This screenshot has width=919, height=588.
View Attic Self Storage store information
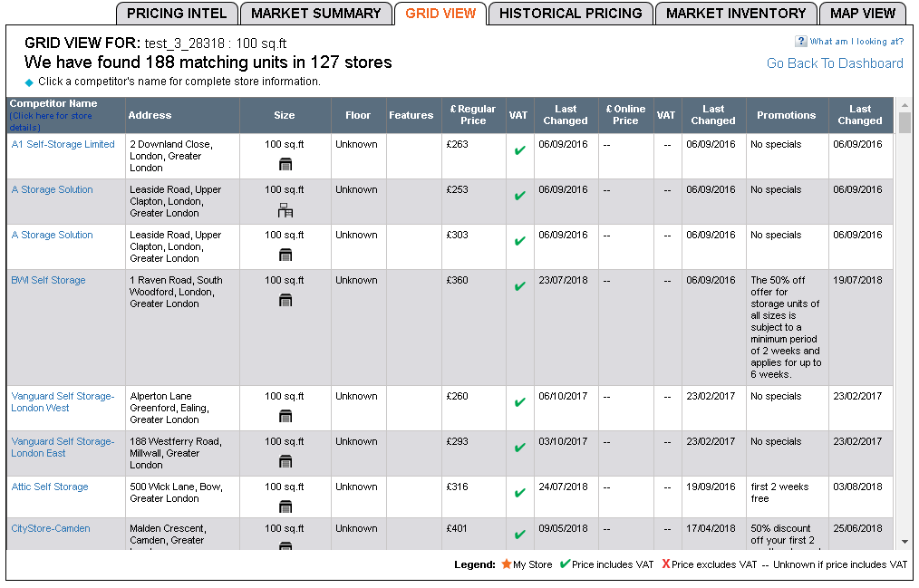click(50, 487)
